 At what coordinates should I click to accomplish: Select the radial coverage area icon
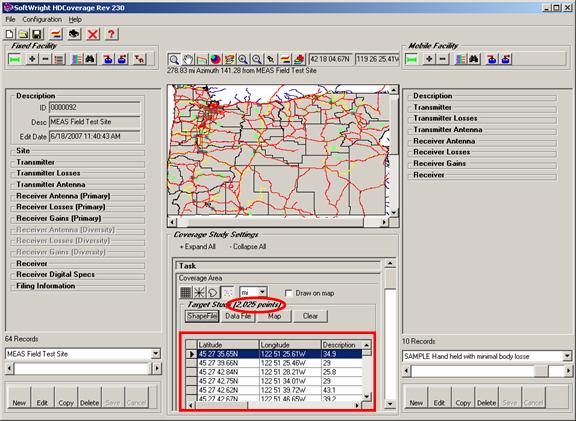[199, 293]
